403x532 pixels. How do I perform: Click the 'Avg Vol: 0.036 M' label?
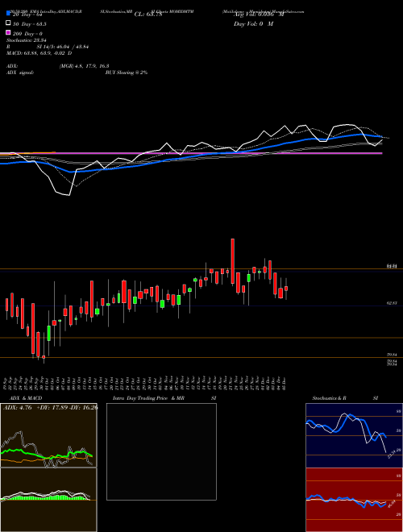[259, 15]
